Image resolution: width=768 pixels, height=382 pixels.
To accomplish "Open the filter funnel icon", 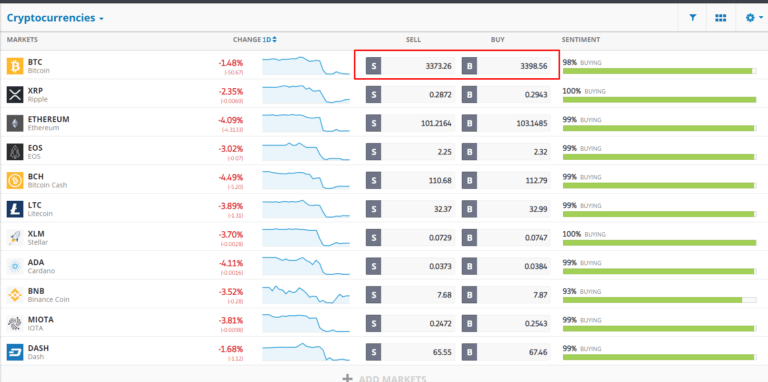I will [x=693, y=18].
